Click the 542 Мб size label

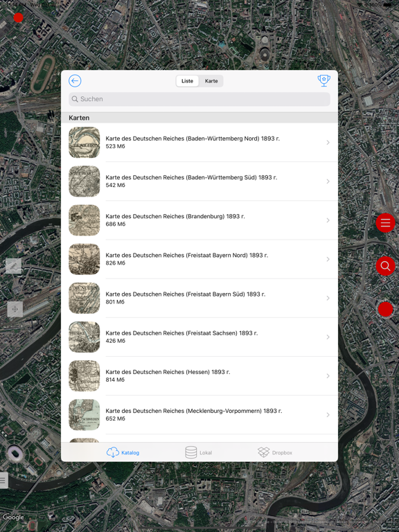coord(116,185)
